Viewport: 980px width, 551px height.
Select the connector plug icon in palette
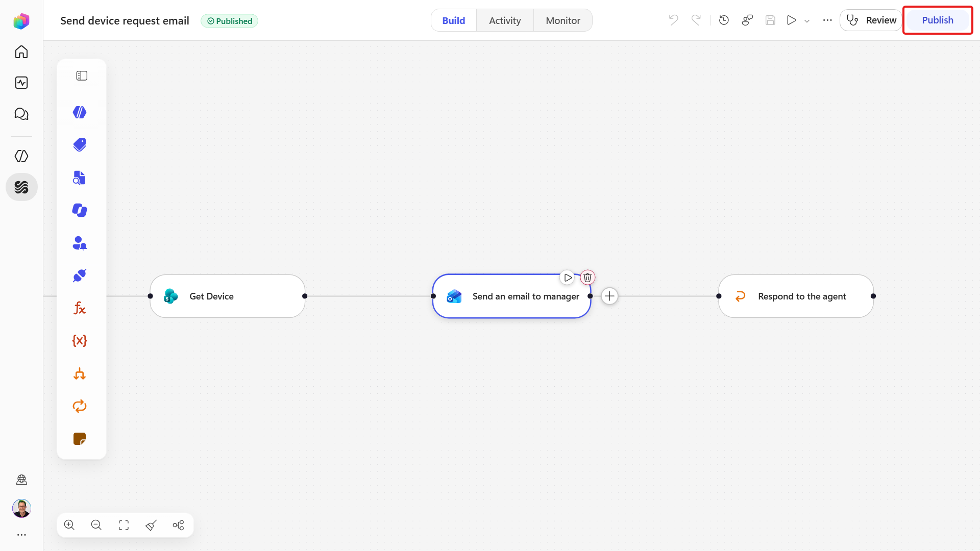(x=80, y=275)
